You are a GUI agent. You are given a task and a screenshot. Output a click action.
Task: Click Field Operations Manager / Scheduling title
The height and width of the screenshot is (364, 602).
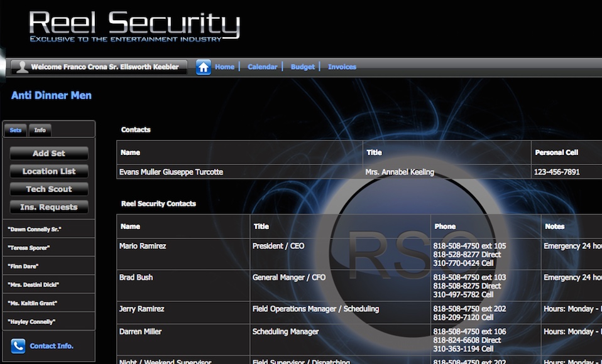(315, 309)
